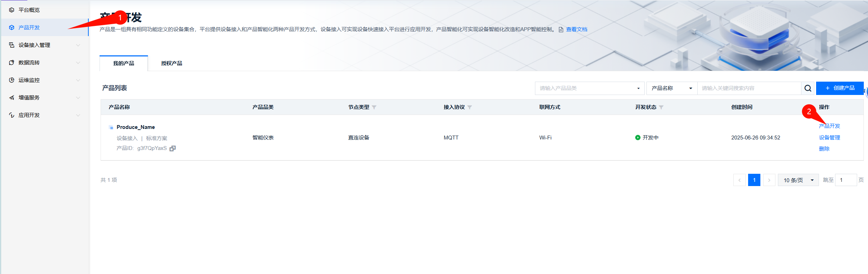Open the access protocol filter icon
The width and height of the screenshot is (868, 274).
(469, 107)
